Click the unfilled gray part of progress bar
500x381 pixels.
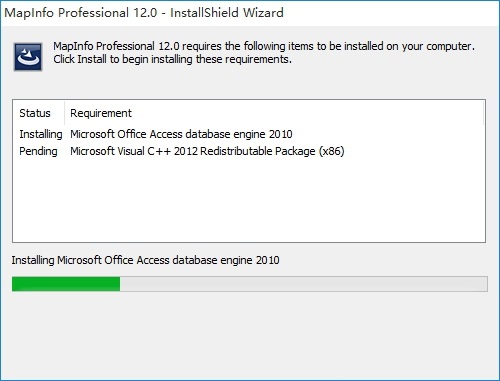pos(303,284)
